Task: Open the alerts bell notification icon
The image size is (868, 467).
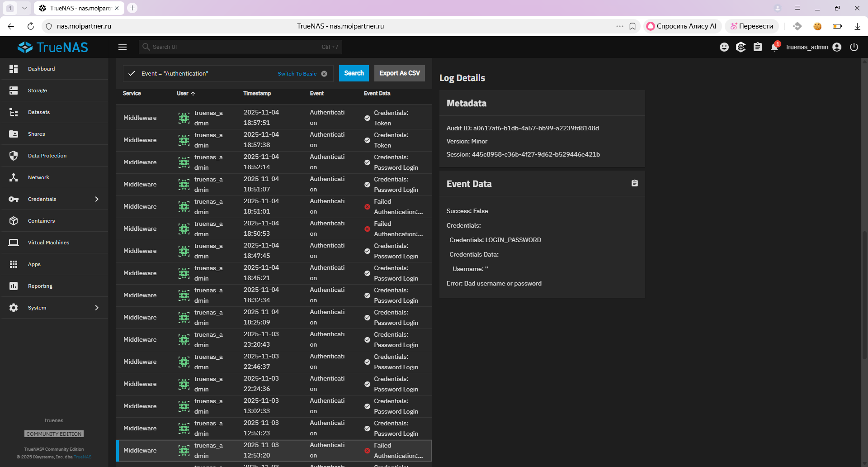Action: 774,47
